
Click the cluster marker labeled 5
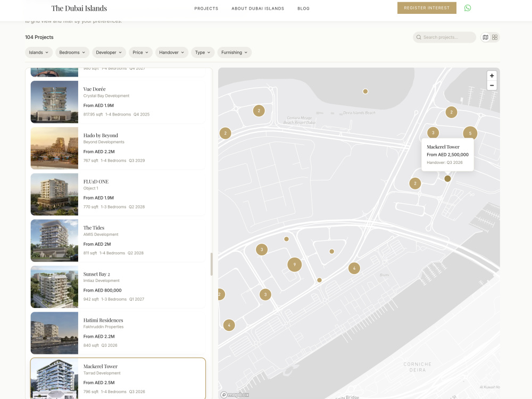click(x=470, y=134)
